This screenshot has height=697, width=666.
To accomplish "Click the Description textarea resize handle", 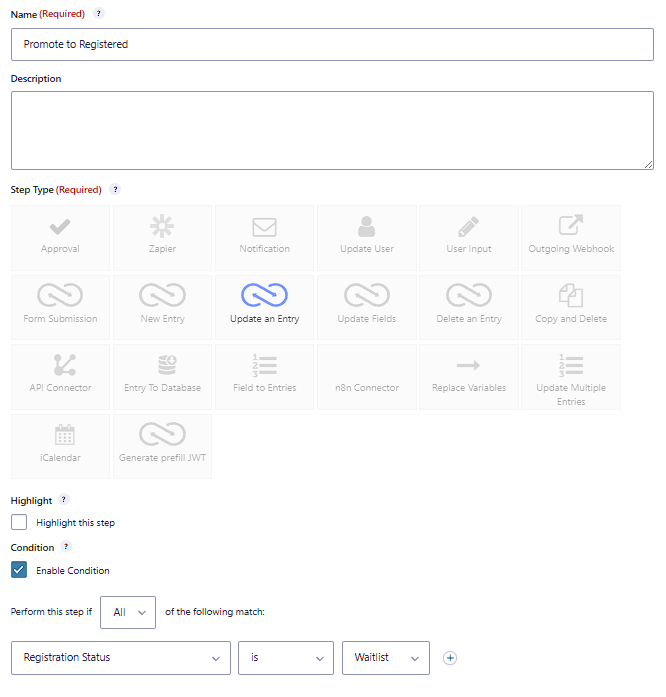I will pyautogui.click(x=649, y=164).
